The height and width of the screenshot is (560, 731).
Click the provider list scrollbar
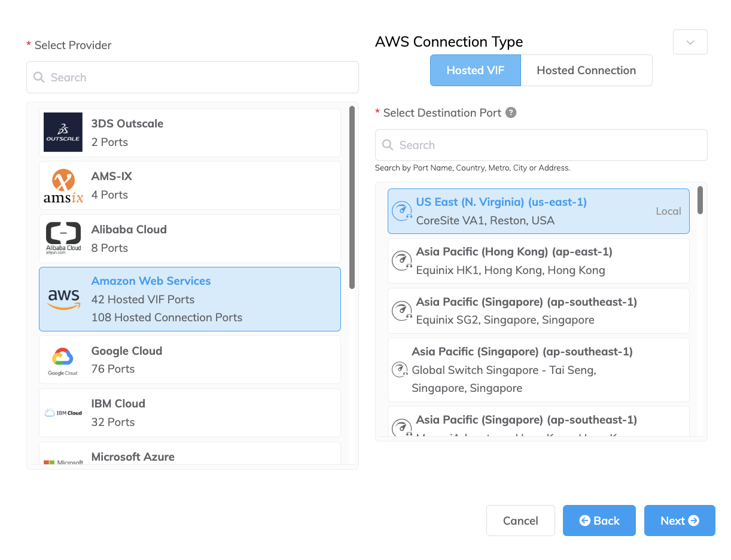pos(352,197)
